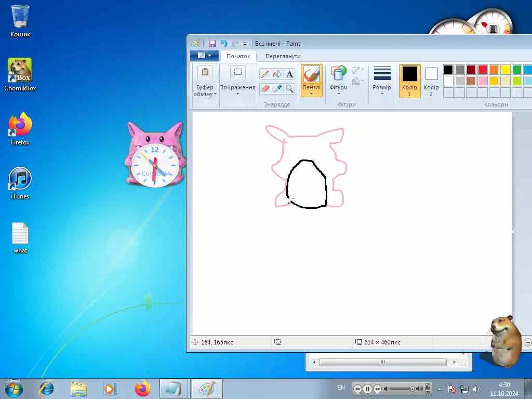
Task: Switch to the Paint taskbar button
Action: click(207, 389)
